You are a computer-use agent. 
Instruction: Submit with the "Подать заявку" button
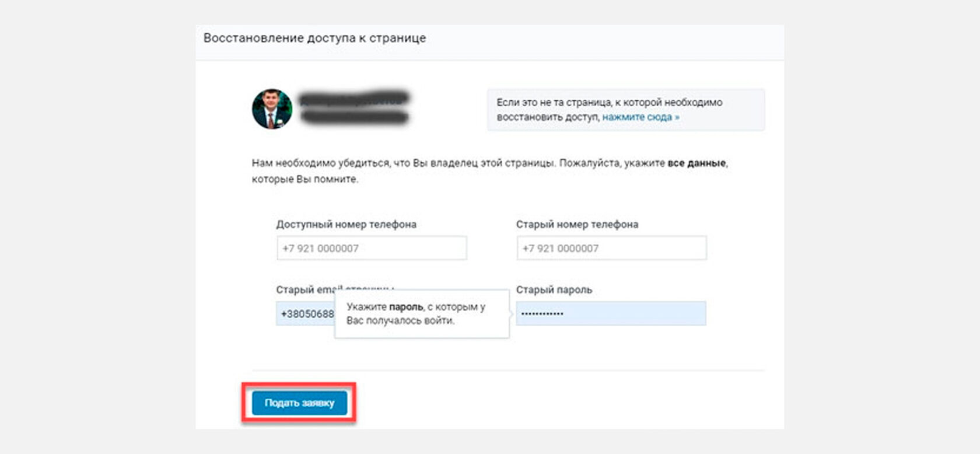click(x=299, y=403)
